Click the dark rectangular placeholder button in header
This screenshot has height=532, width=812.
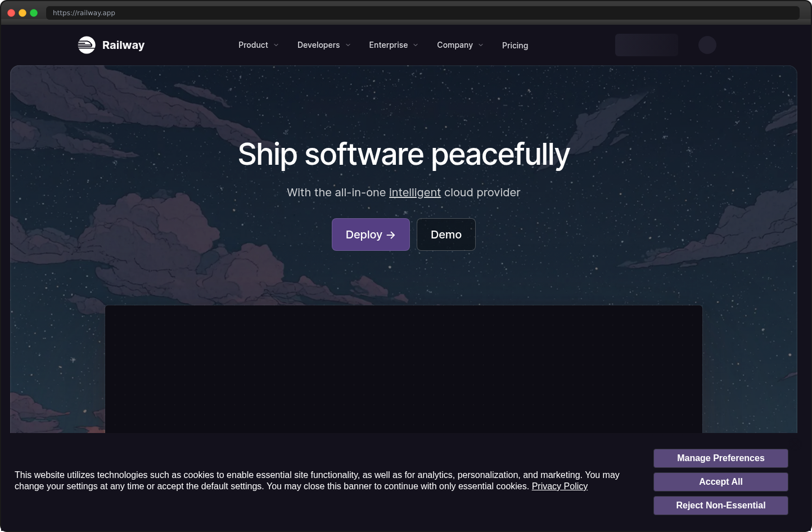pyautogui.click(x=646, y=45)
